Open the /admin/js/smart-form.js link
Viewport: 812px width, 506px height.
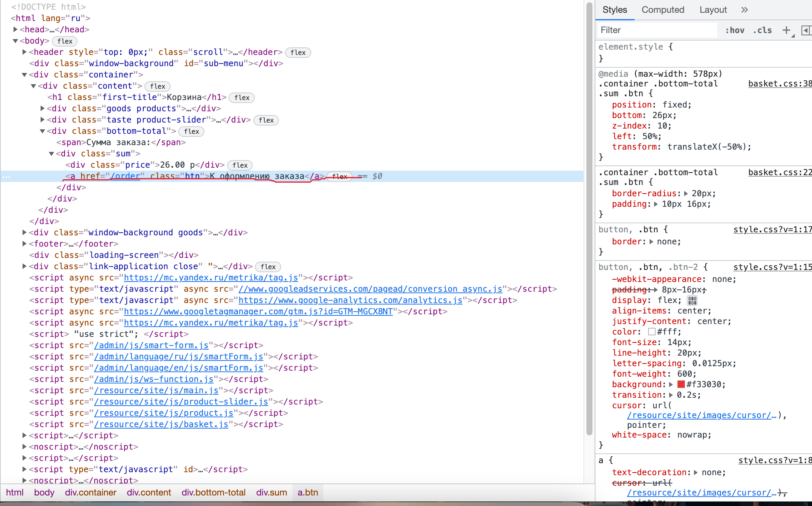tap(151, 345)
